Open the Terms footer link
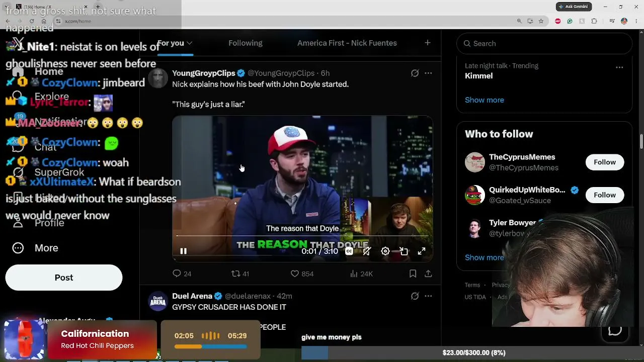 tap(472, 285)
